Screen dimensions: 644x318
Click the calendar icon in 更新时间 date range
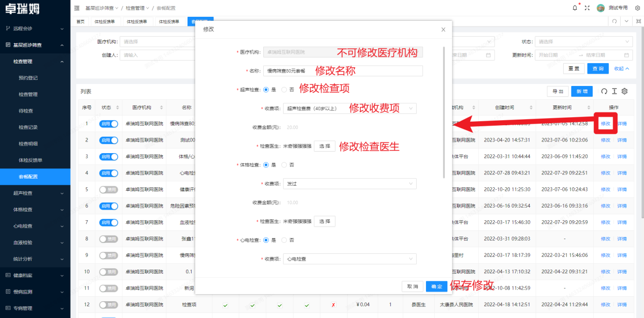(626, 55)
